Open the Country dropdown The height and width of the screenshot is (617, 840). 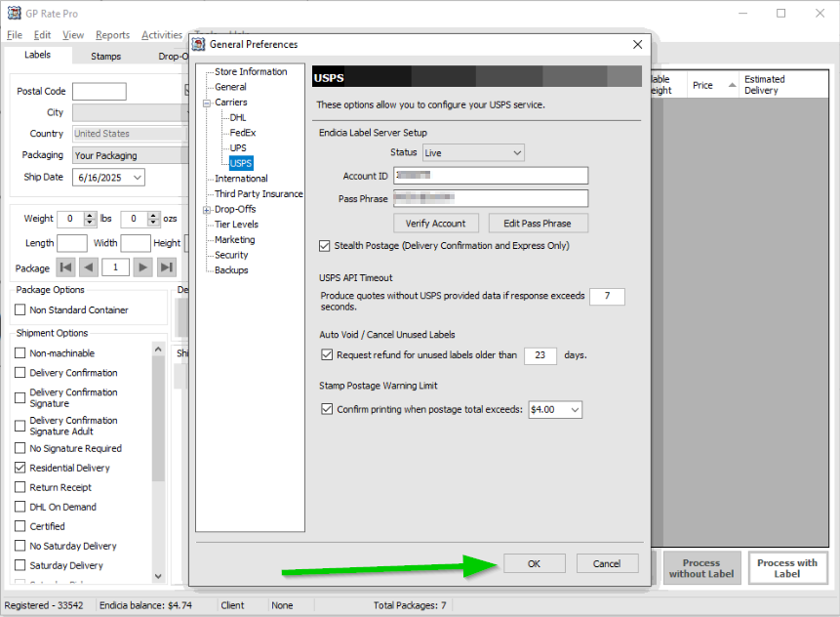coord(131,134)
